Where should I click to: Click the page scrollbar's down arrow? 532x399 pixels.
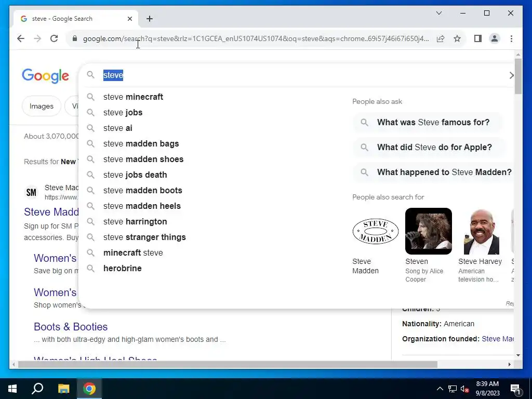[518, 355]
